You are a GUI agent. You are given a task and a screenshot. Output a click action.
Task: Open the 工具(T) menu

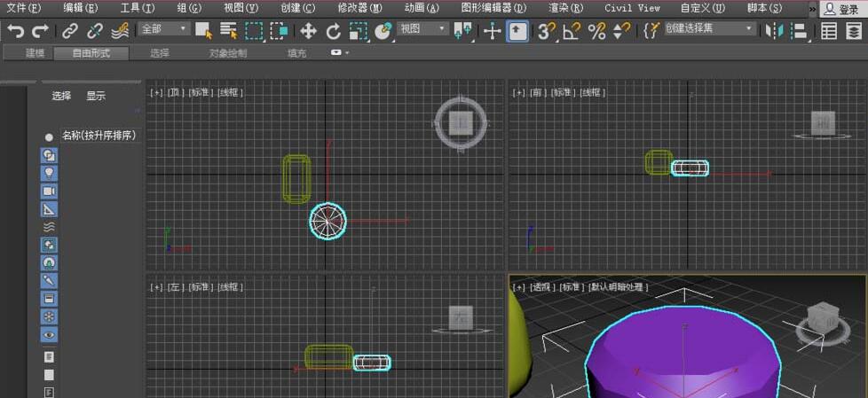tap(138, 8)
